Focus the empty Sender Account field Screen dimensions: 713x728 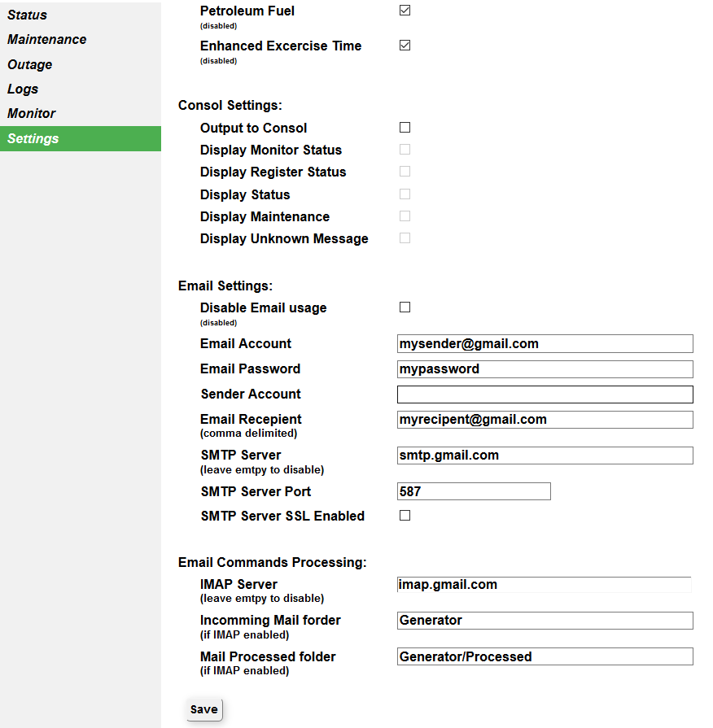click(545, 395)
